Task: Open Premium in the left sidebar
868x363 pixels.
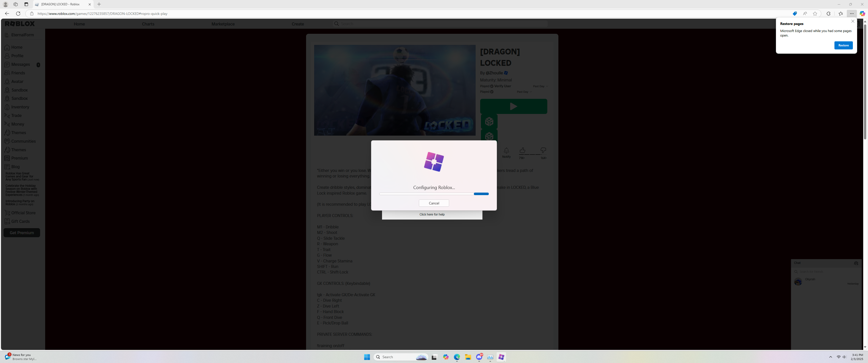Action: click(x=16, y=158)
